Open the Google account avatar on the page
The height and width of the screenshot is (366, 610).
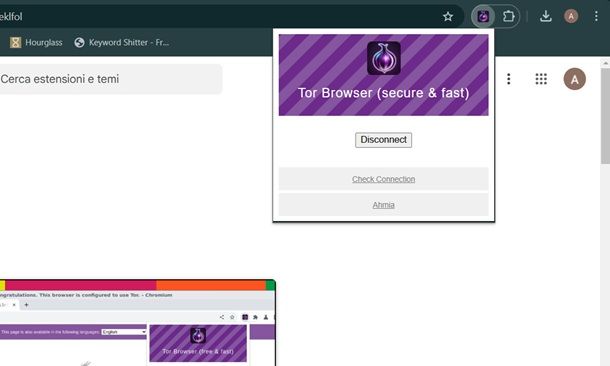pos(575,79)
